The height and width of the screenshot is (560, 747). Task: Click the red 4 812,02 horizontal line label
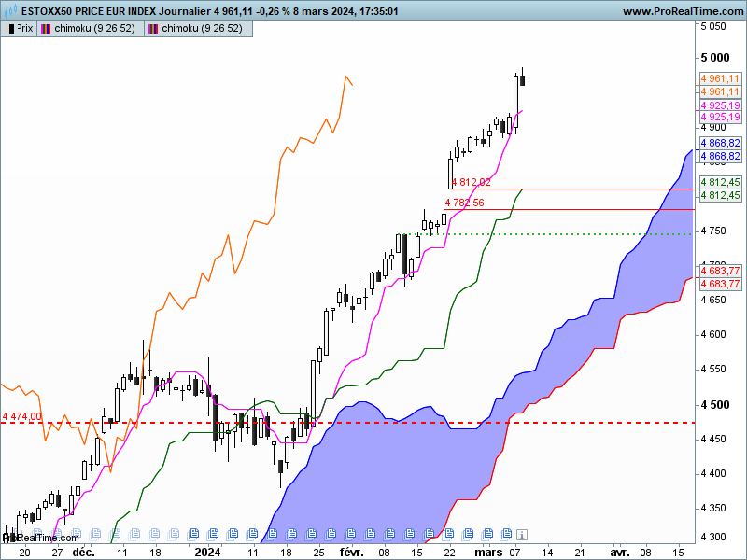coord(472,182)
